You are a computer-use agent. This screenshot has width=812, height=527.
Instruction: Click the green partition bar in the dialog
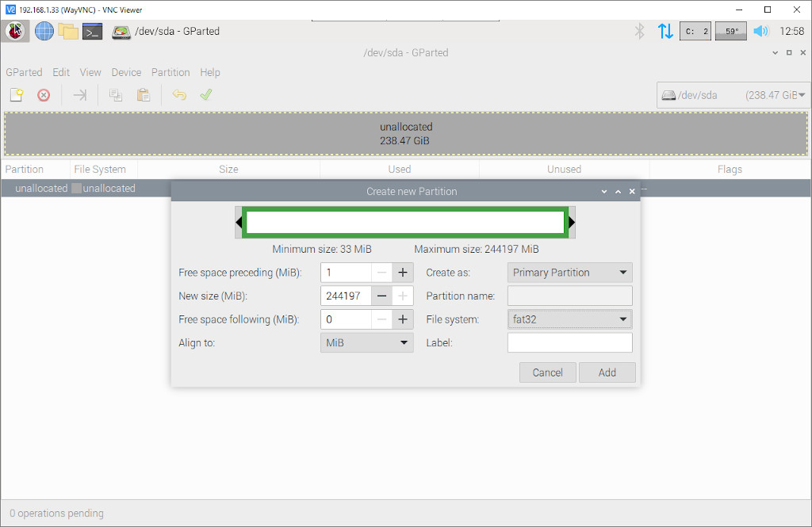click(x=405, y=223)
